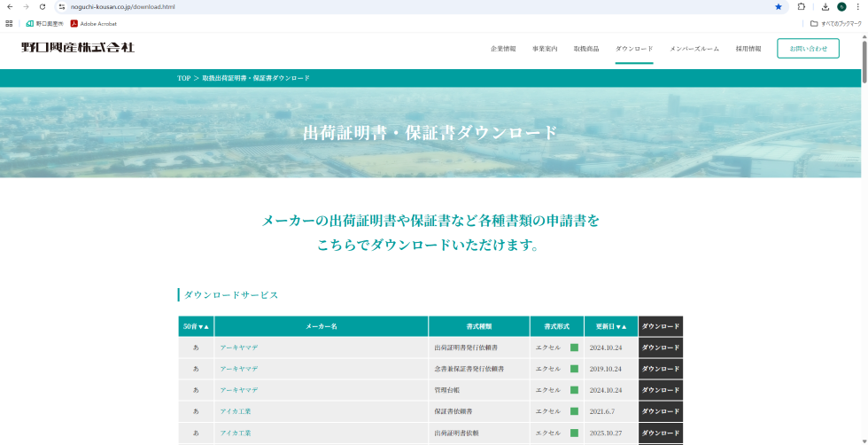Sort the table by the 50音 column
Viewport: 868px width, 445px height.
pyautogui.click(x=196, y=326)
